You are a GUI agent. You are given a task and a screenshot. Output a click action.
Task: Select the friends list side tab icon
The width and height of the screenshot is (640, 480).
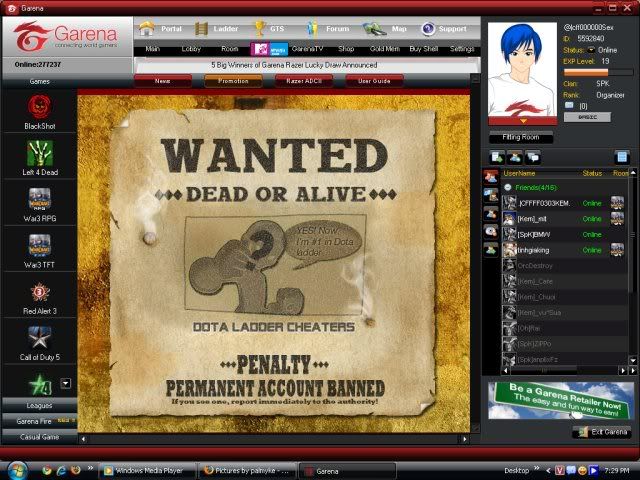[x=491, y=177]
